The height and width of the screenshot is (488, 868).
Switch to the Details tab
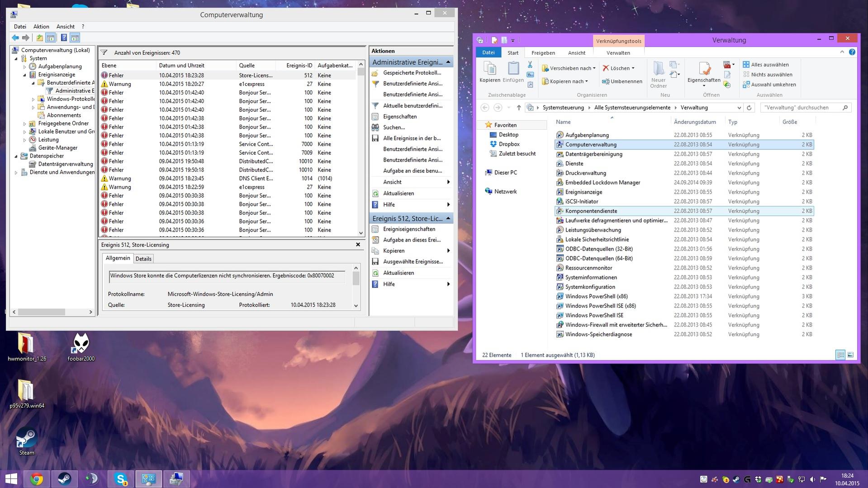click(143, 259)
